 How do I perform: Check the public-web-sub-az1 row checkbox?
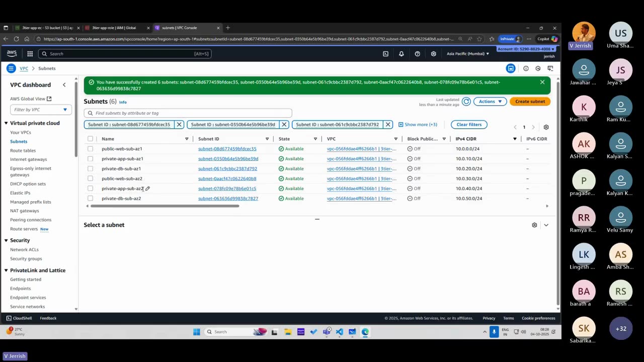click(x=90, y=149)
